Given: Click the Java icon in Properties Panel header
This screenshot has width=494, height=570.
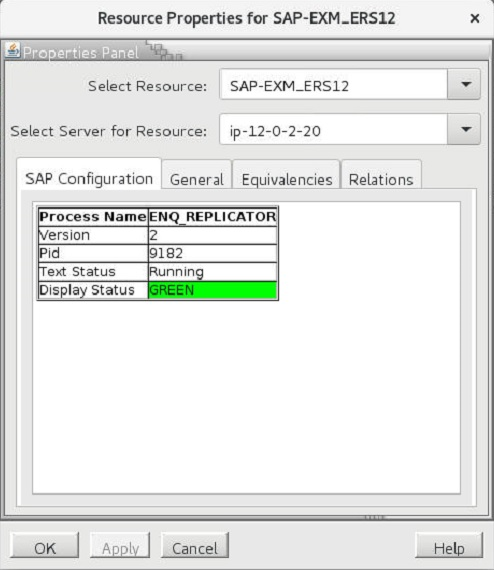Looking at the screenshot, I should [13, 51].
